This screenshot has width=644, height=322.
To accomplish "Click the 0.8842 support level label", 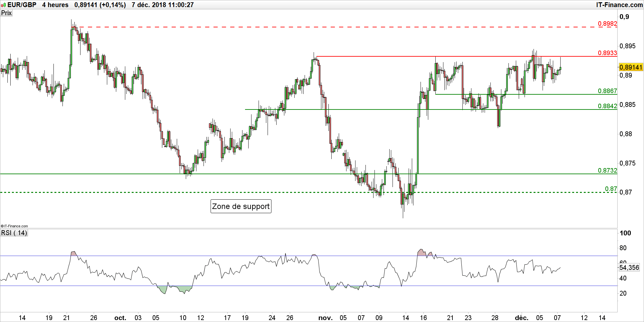I will (608, 106).
